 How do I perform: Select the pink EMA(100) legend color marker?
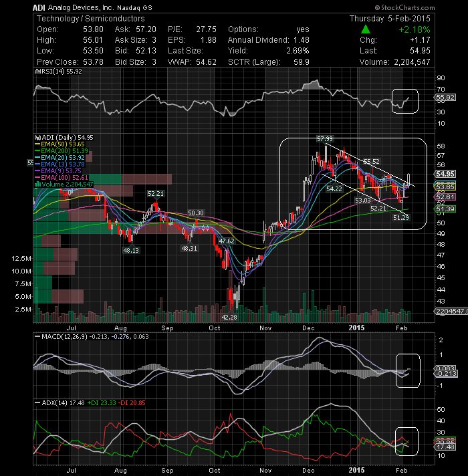(37, 178)
